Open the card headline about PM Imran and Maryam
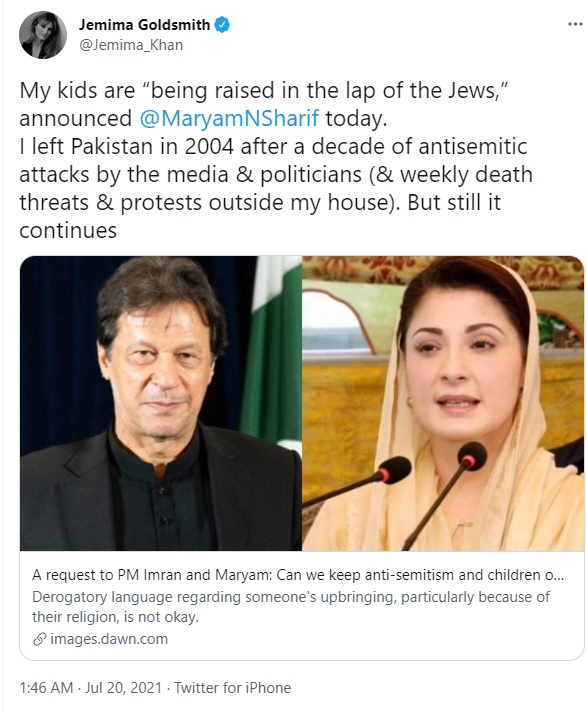 (x=298, y=575)
